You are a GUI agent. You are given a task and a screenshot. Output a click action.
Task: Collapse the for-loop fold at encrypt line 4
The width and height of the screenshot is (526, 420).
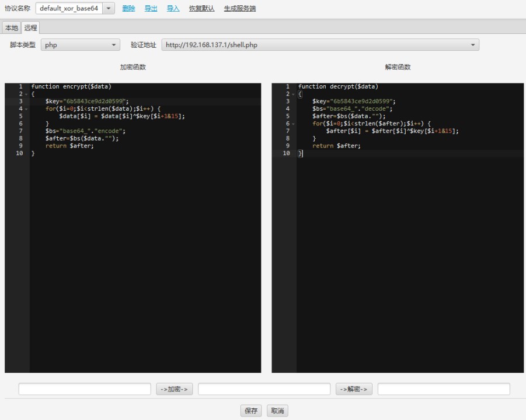point(26,109)
